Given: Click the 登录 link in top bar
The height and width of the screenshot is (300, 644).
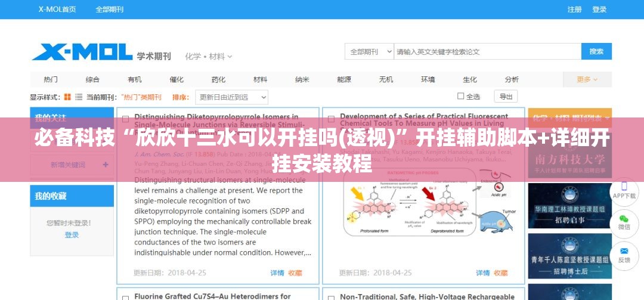Looking at the screenshot, I should tap(599, 9).
